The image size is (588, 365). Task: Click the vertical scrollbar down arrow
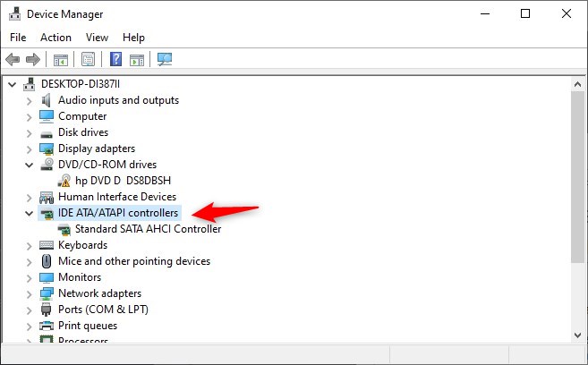coord(578,333)
